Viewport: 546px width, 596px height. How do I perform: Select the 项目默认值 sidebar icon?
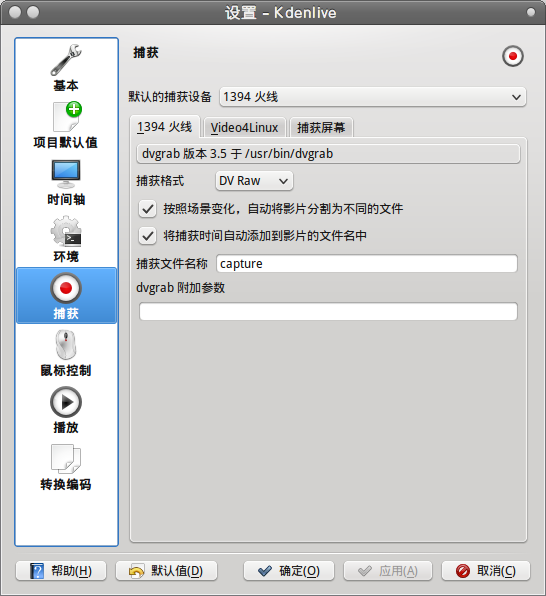coord(66,125)
